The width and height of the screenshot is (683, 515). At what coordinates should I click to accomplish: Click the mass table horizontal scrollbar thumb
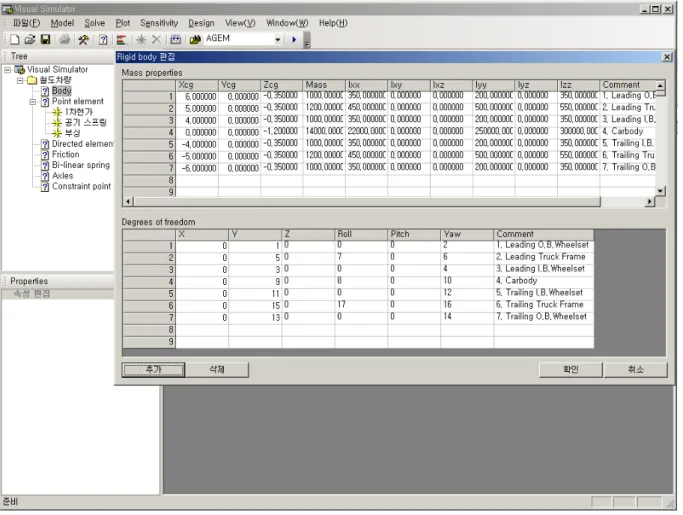367,202
